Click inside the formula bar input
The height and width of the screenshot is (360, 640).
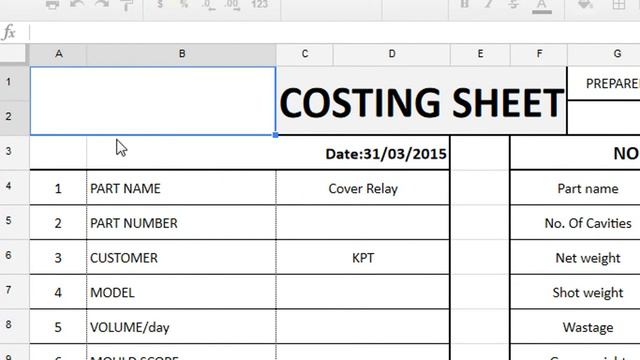coord(335,32)
